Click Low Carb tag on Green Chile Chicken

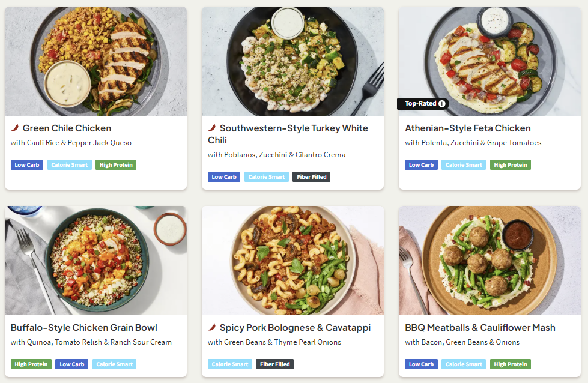27,164
